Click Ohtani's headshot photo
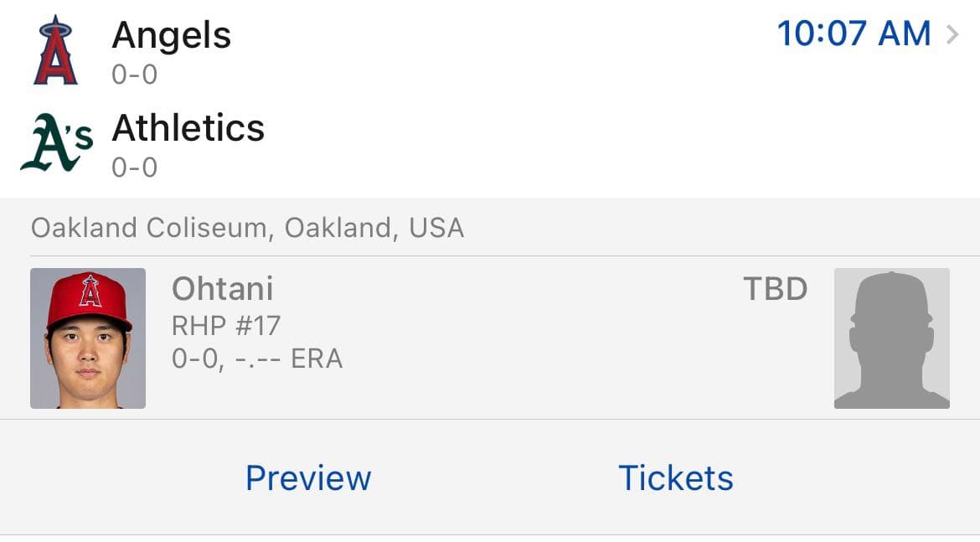This screenshot has height=542, width=980. pyautogui.click(x=88, y=337)
